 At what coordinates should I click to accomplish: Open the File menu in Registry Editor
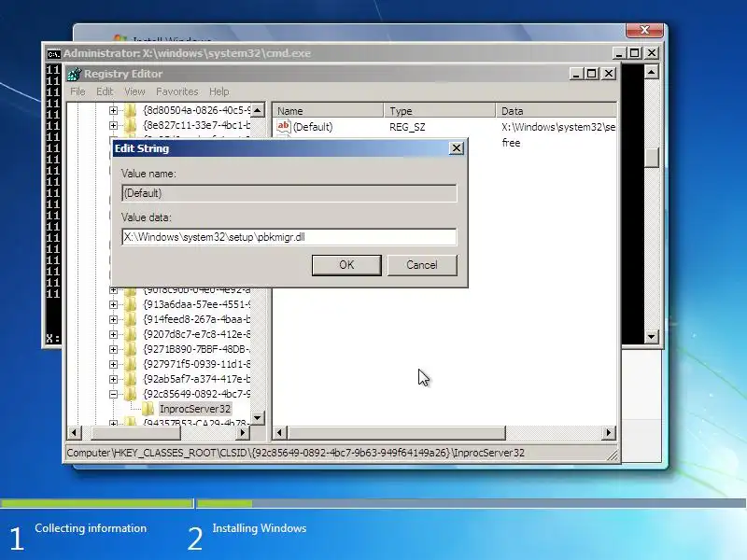[x=78, y=91]
